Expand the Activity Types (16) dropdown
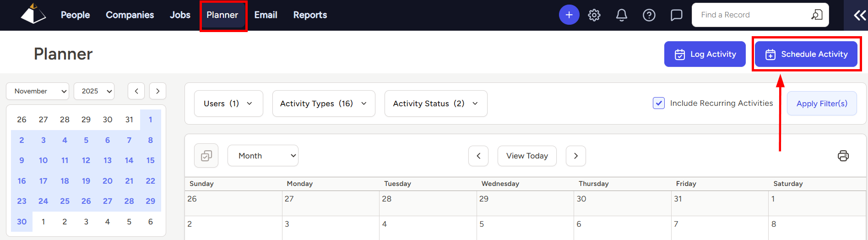Screen dimensions: 868x240 pyautogui.click(x=324, y=104)
